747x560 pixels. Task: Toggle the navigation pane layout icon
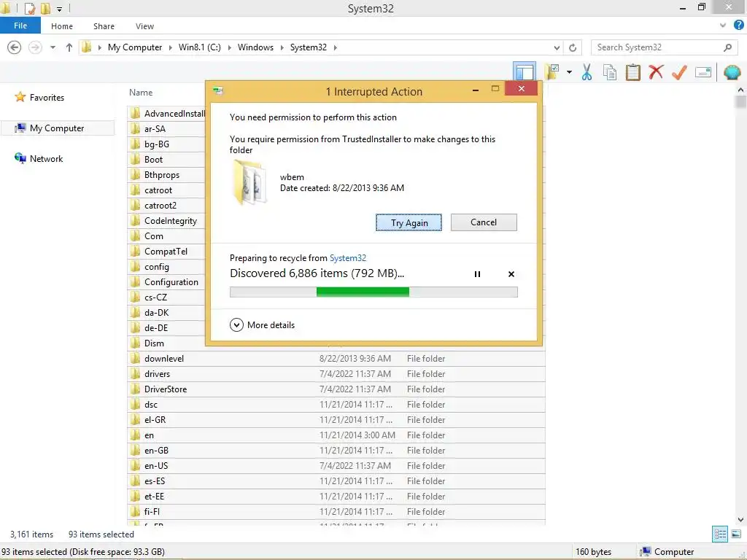click(525, 72)
